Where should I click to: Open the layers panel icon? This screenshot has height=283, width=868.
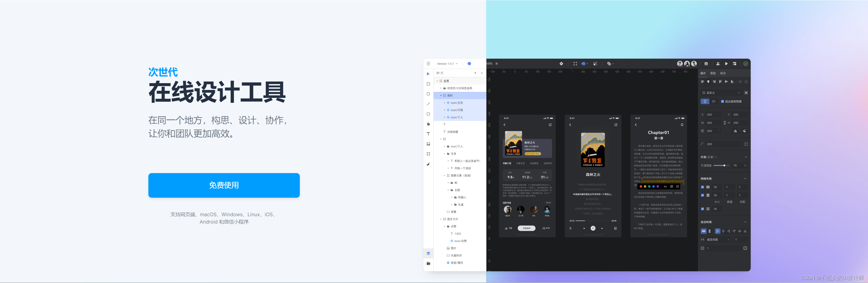(428, 253)
